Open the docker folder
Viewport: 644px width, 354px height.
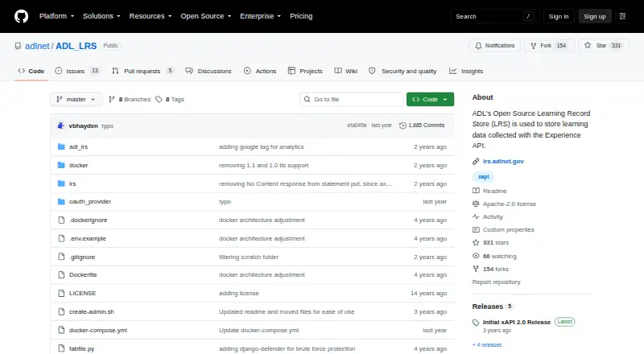coord(78,165)
